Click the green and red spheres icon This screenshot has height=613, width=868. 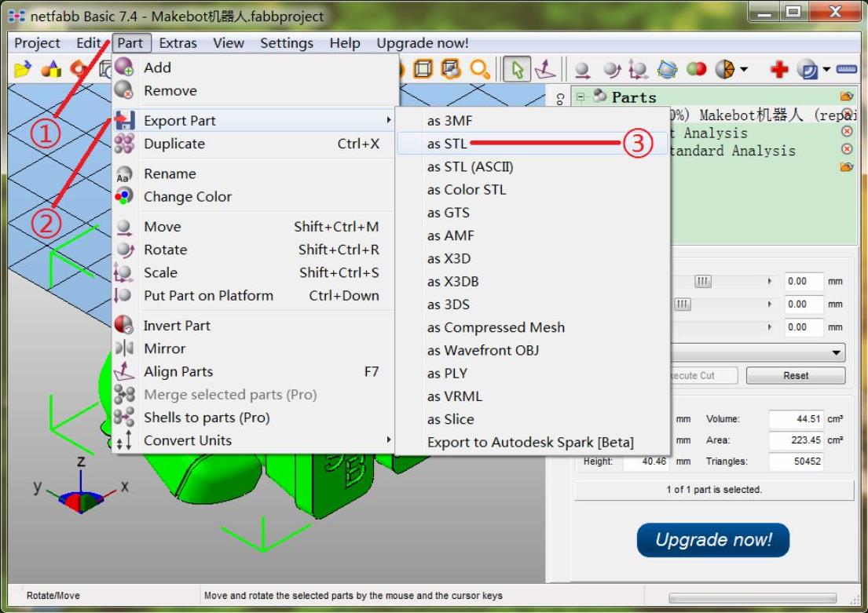[x=697, y=69]
